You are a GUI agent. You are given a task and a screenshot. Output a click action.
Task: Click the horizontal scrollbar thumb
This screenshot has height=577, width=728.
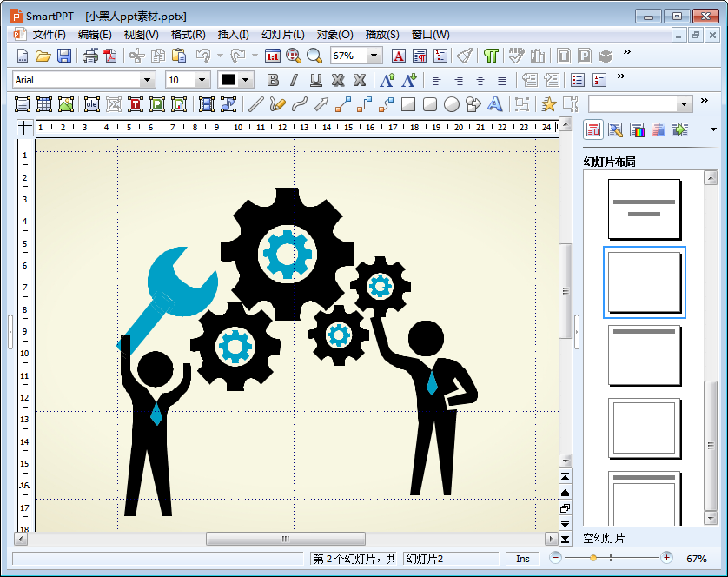pos(286,539)
